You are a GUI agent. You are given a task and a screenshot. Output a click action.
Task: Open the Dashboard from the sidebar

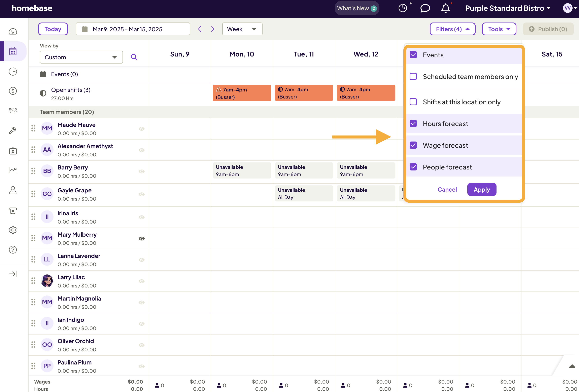[13, 32]
